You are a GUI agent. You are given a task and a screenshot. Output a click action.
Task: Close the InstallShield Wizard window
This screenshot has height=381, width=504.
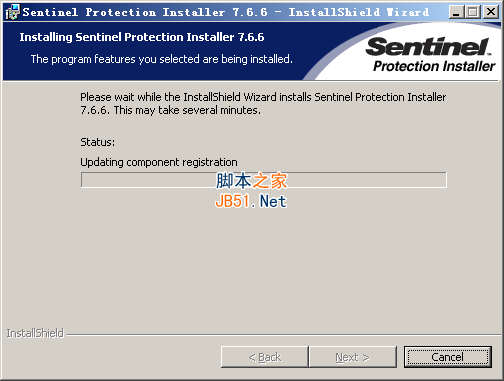(x=491, y=12)
